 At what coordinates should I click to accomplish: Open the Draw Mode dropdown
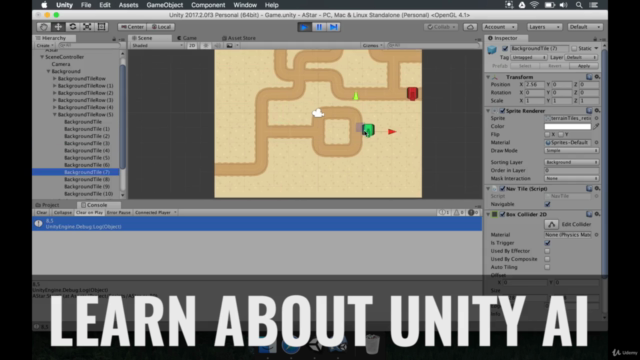pyautogui.click(x=571, y=151)
